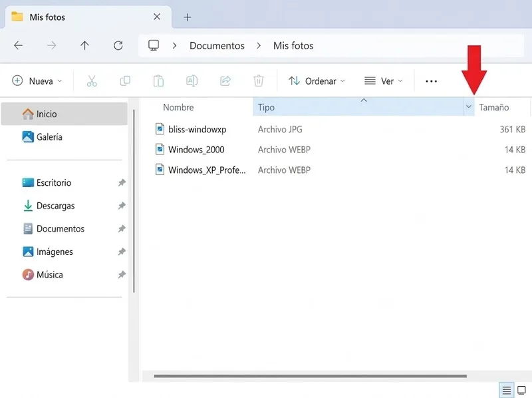This screenshot has height=398, width=532.
Task: Sort by the Tamaño column header
Action: pyautogui.click(x=494, y=107)
